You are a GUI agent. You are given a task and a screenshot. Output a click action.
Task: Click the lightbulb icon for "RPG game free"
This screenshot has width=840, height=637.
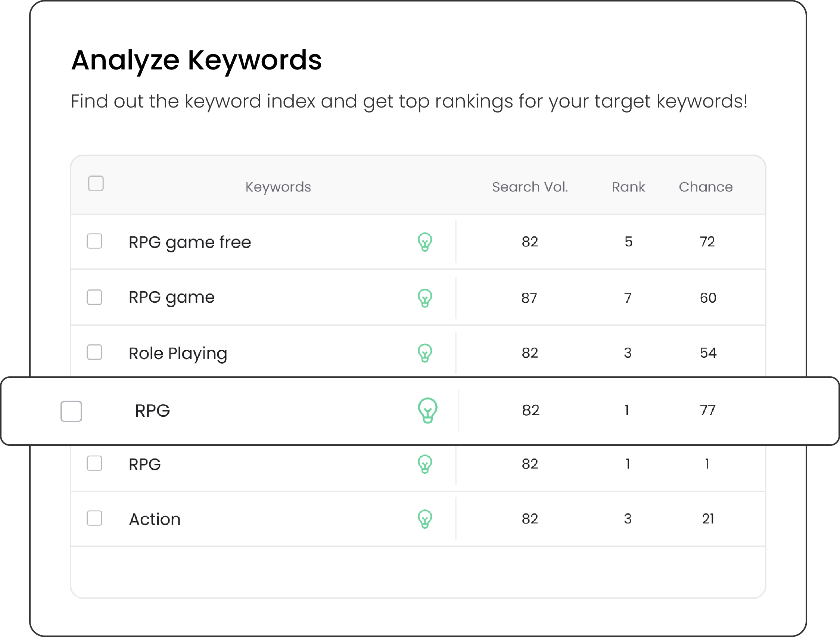[x=425, y=242]
